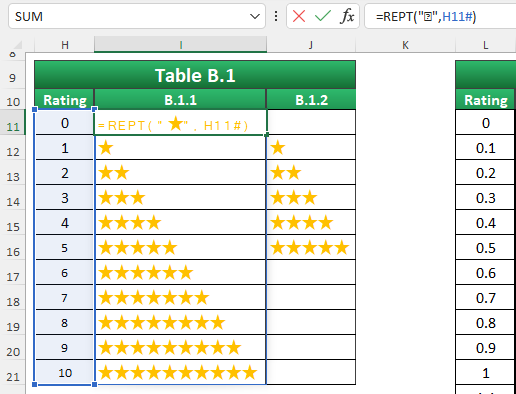
Task: Cancel the formula entry with the red X
Action: (299, 16)
